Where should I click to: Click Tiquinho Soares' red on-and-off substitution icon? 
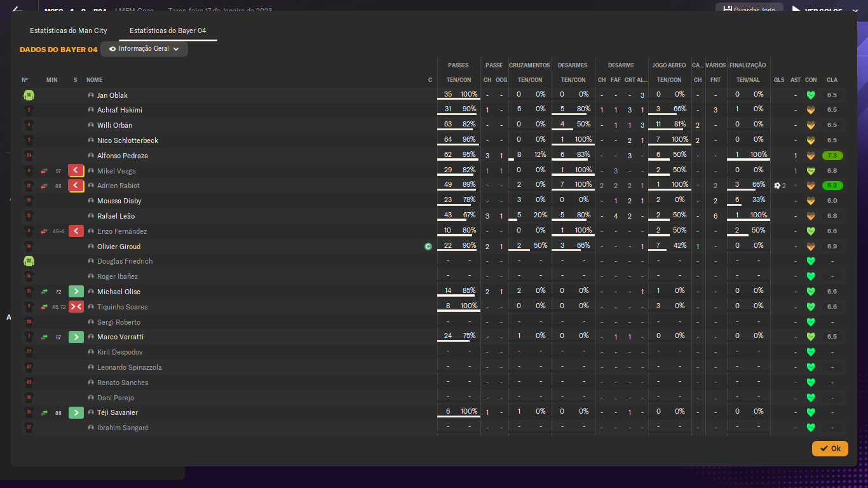coord(76,307)
